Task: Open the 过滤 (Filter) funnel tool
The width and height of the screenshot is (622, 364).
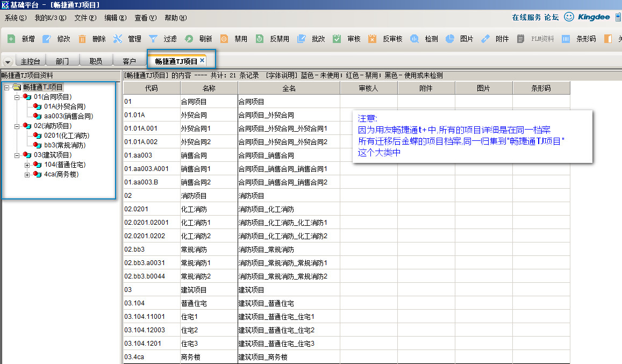Action: click(153, 39)
